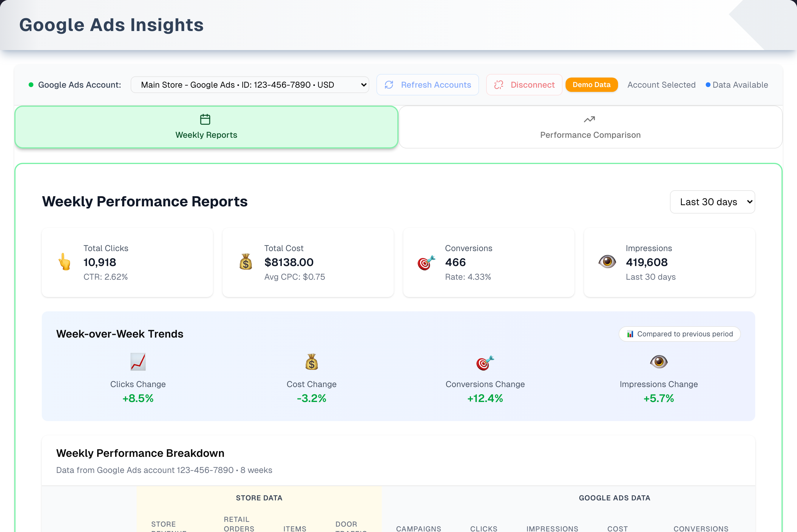Click the eye icon in Impressions card
Image resolution: width=797 pixels, height=532 pixels.
point(607,262)
